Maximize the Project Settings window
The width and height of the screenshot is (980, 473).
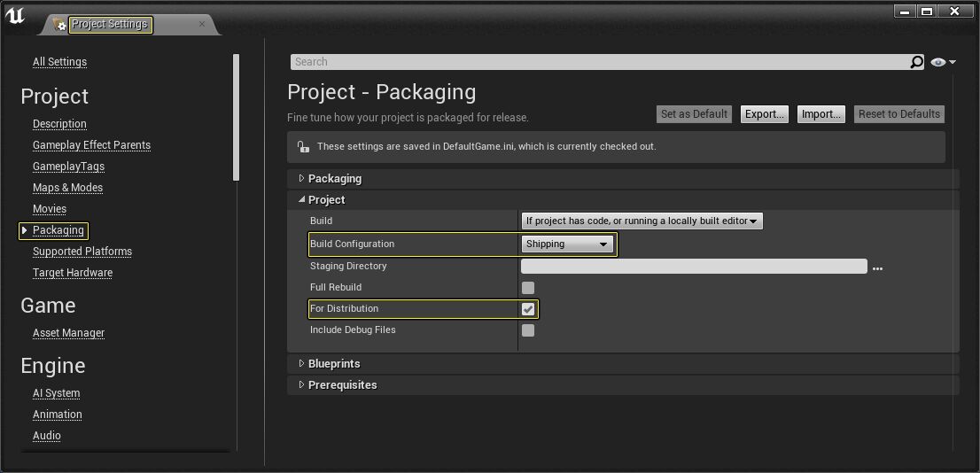coord(928,12)
